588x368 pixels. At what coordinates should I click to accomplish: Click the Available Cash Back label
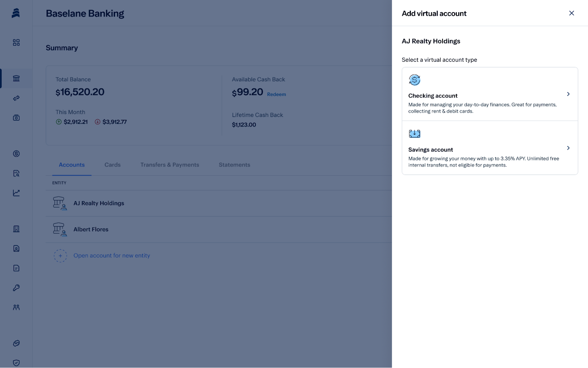coord(258,79)
